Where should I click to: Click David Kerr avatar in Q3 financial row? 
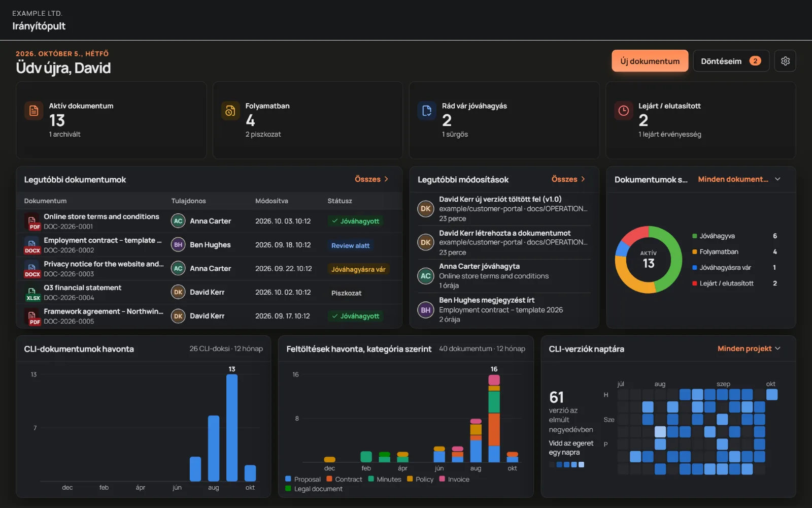click(x=178, y=292)
